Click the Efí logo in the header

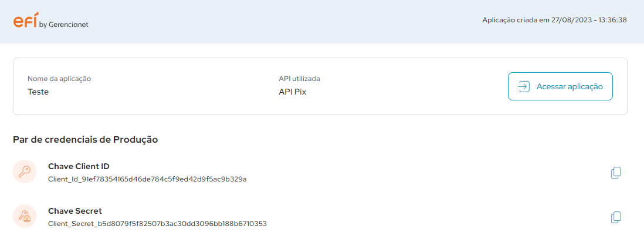25,22
